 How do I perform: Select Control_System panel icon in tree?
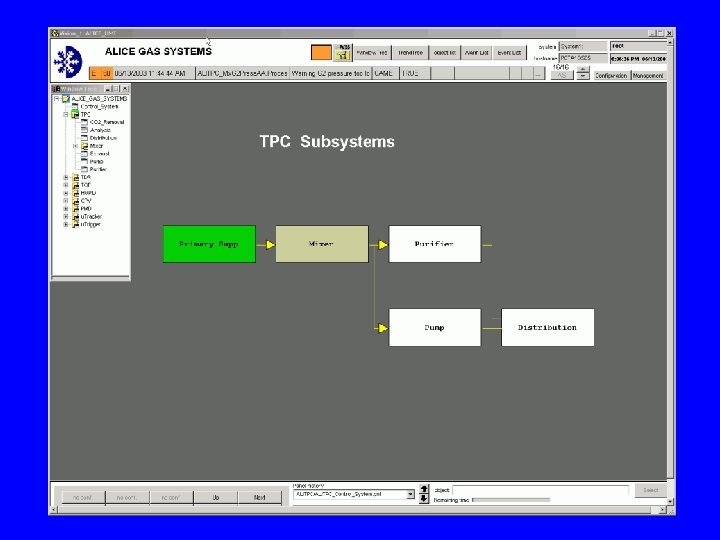tap(75, 107)
